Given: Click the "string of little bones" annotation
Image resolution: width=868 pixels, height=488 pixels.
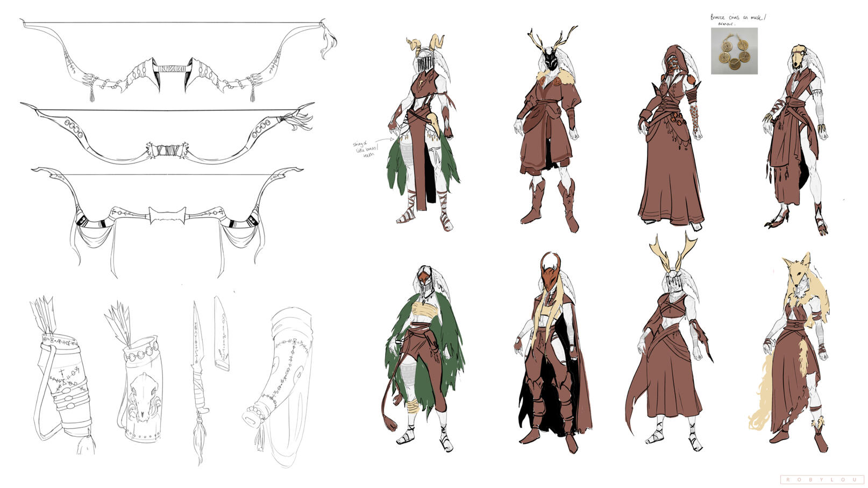Looking at the screenshot, I should 365,148.
